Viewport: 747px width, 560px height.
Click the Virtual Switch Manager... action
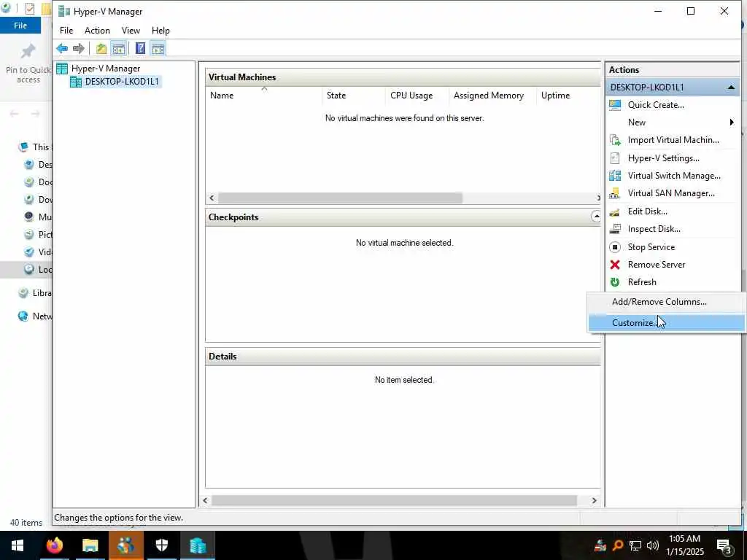coord(673,176)
